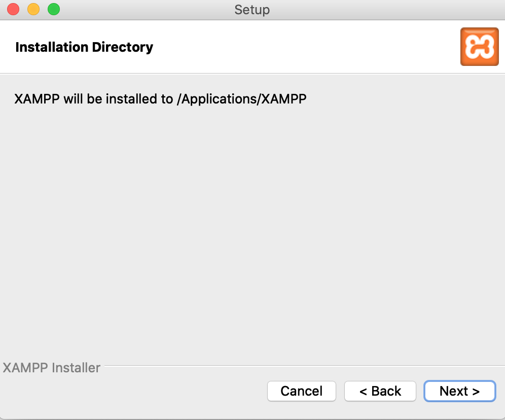505x420 pixels.
Task: Click the "XAMPP Installer" footer label
Action: pos(52,368)
